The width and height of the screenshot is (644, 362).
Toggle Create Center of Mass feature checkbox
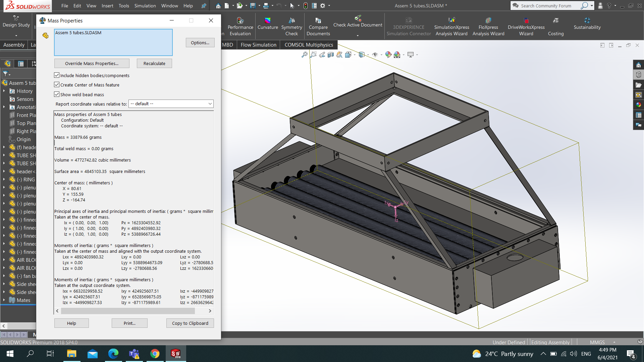coord(57,85)
